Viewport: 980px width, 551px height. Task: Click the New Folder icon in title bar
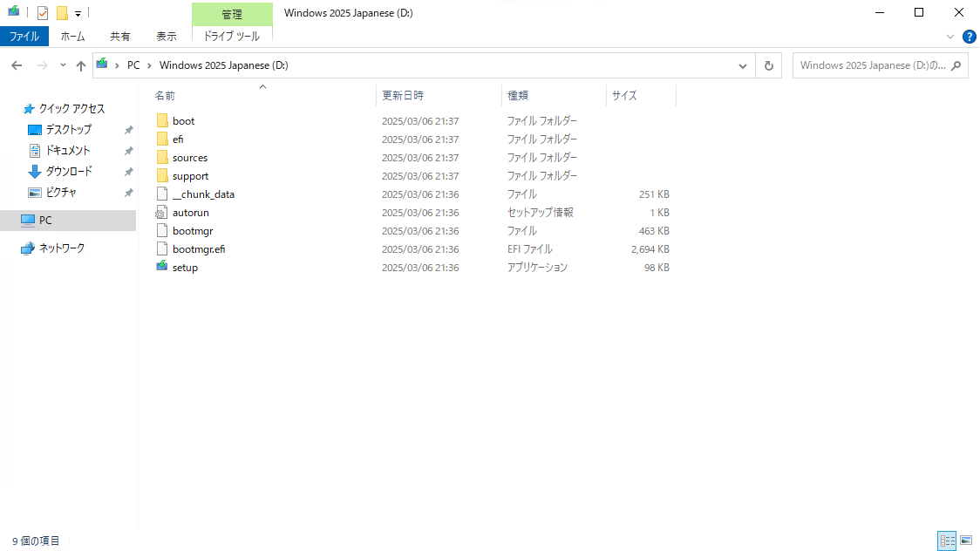tap(62, 13)
